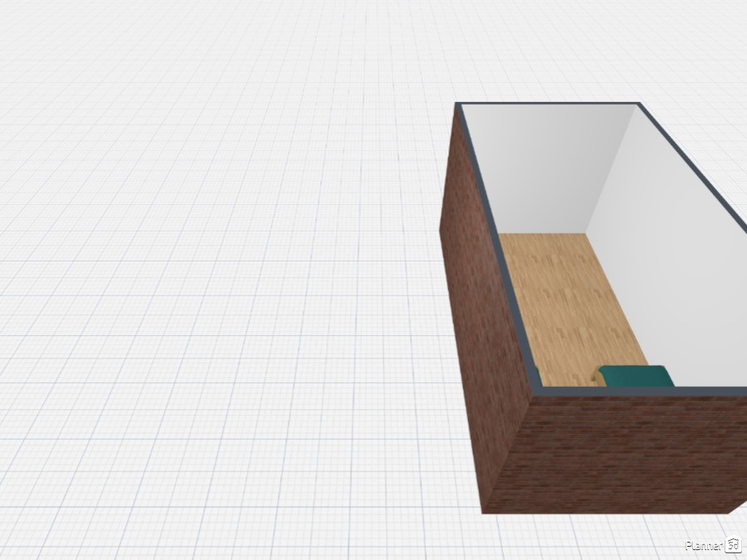Select the white right interior wall
The height and width of the screenshot is (560, 747).
tap(672, 265)
